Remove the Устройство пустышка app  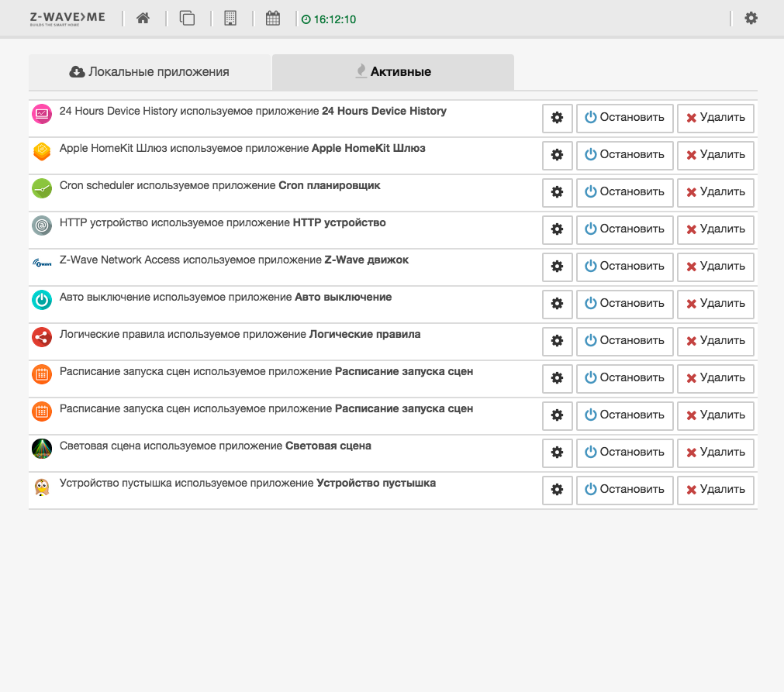point(715,490)
